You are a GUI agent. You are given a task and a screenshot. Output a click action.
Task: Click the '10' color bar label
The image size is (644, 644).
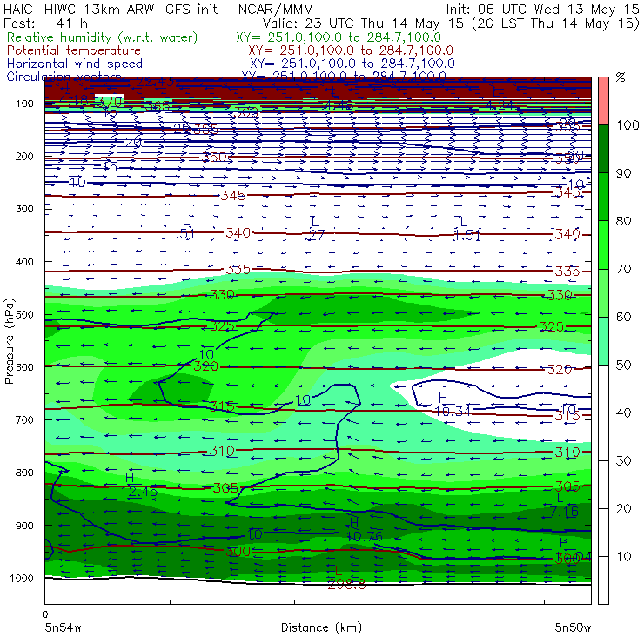click(x=624, y=557)
